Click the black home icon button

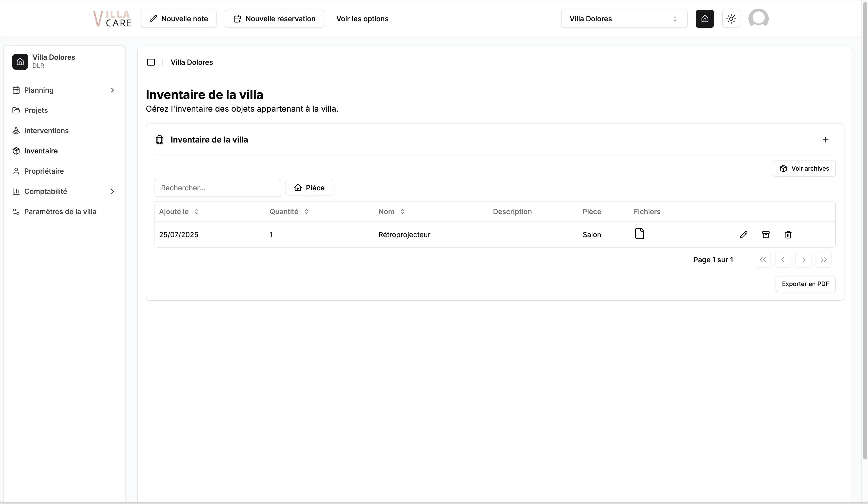click(x=705, y=18)
